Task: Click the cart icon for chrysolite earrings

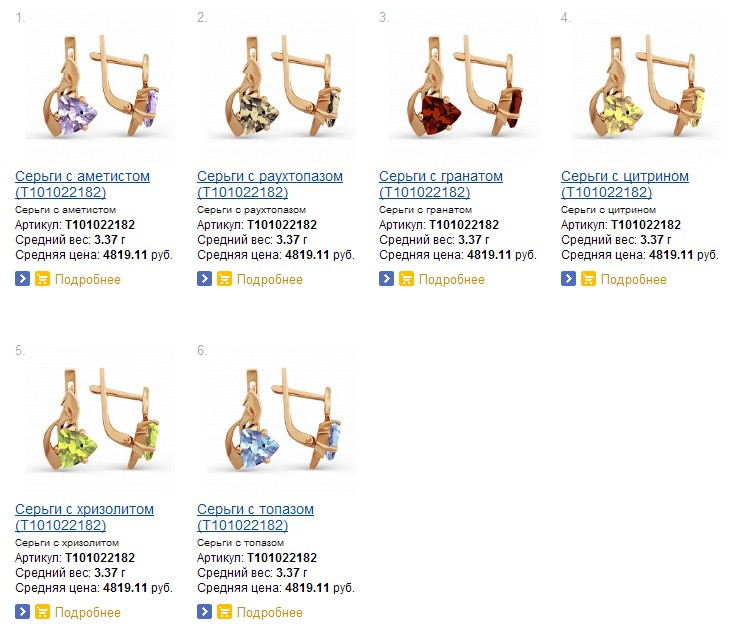Action: click(42, 612)
